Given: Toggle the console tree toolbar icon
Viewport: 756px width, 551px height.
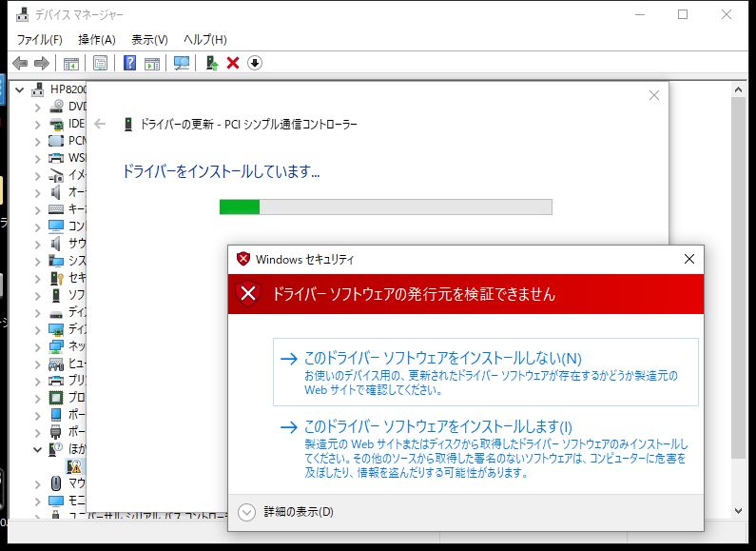Looking at the screenshot, I should tap(71, 63).
